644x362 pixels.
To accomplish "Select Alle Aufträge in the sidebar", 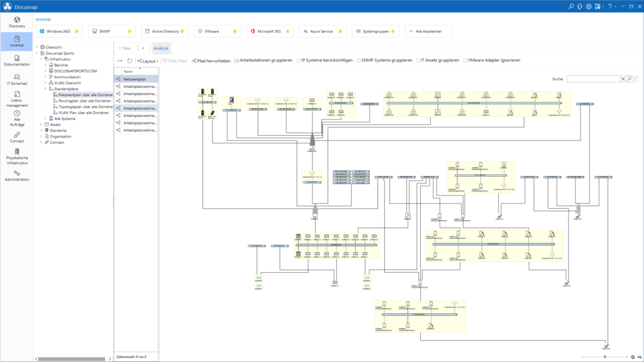I will coord(16,120).
